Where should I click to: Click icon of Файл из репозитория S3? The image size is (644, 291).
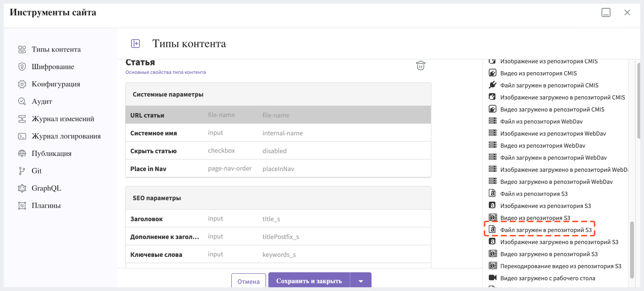(492, 193)
